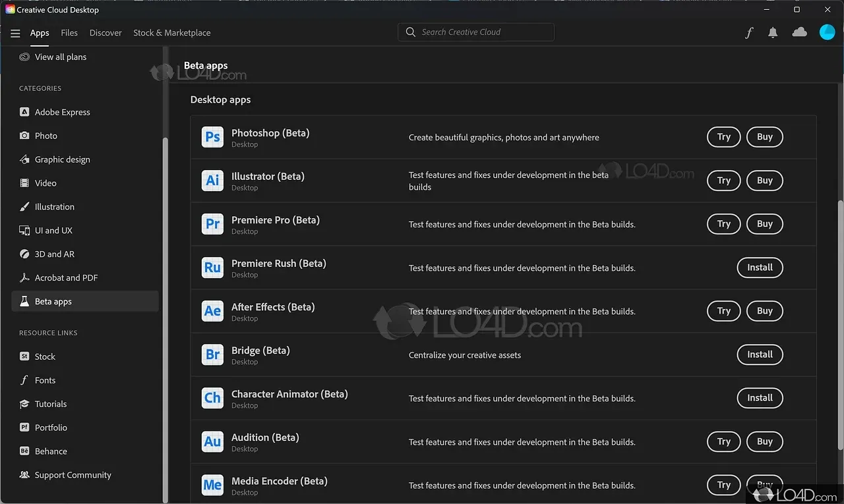Click Buy for Premiere Pro (Beta)
Viewport: 844px width, 504px height.
[765, 224]
